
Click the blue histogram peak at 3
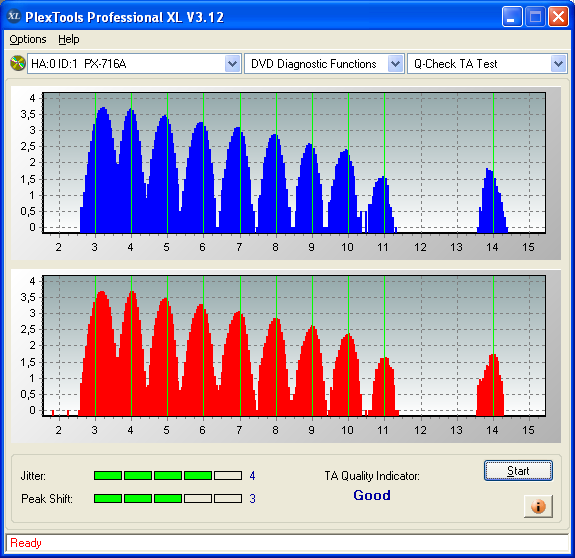(103, 109)
